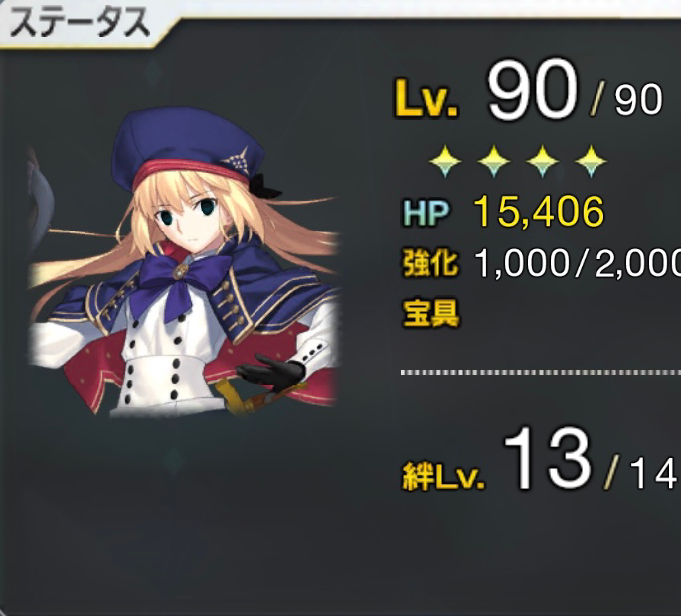Click the large current level 90 number
The height and width of the screenshot is (616, 681).
533,90
